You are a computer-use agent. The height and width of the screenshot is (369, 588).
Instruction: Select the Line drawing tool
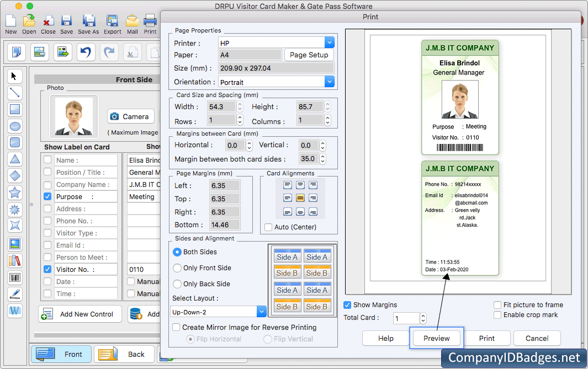tap(14, 93)
